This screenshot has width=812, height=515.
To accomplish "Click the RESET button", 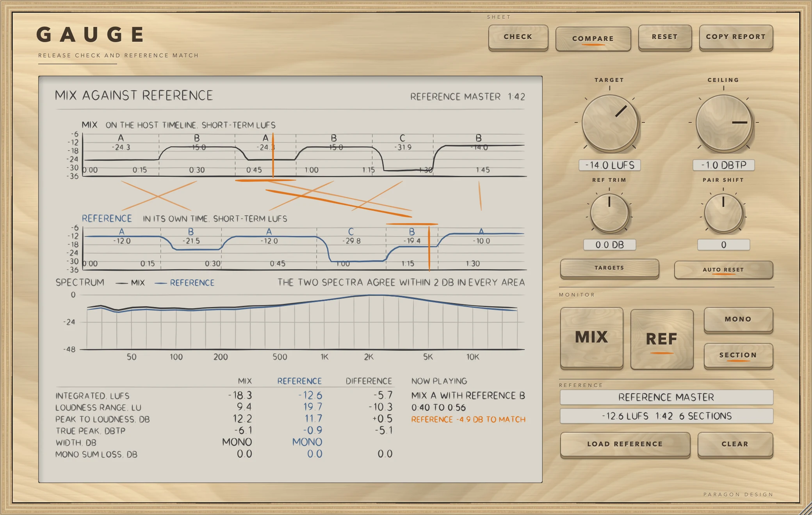I will click(x=665, y=37).
